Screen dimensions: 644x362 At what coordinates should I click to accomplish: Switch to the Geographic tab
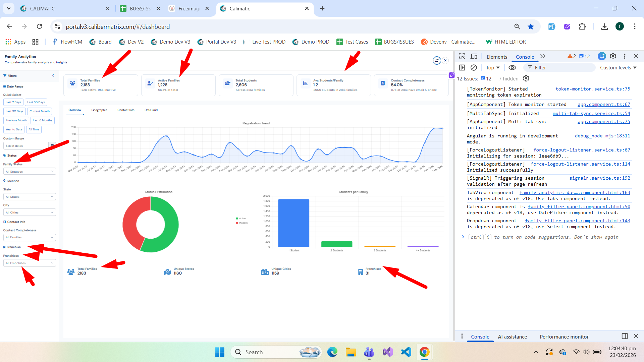tap(99, 110)
